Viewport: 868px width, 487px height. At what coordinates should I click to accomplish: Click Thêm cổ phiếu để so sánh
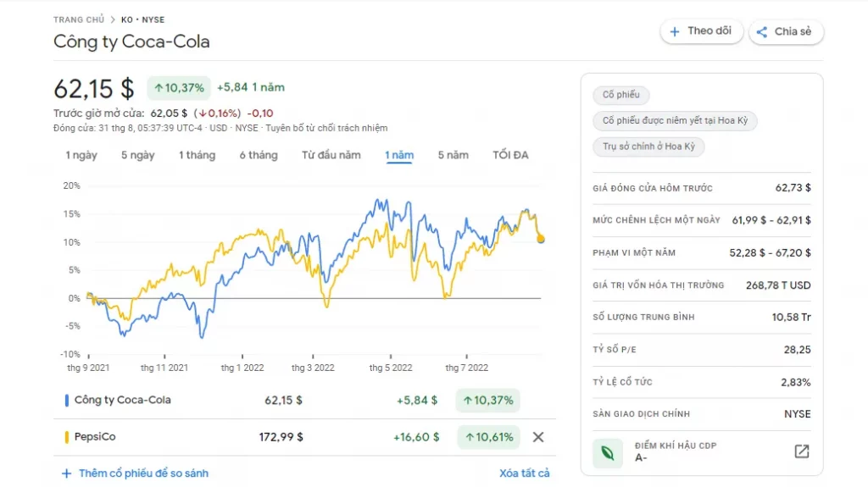[x=143, y=473]
